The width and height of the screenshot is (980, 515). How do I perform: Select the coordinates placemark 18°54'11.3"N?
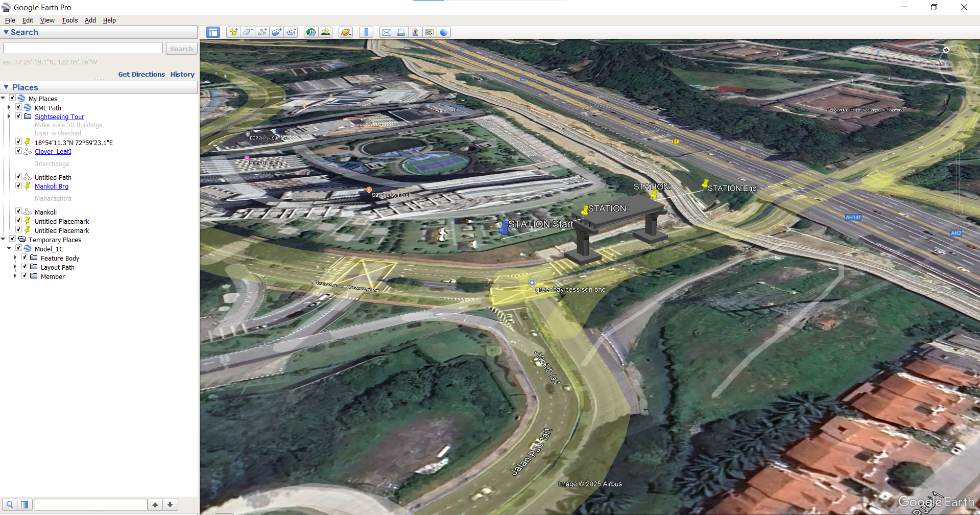[x=74, y=143]
